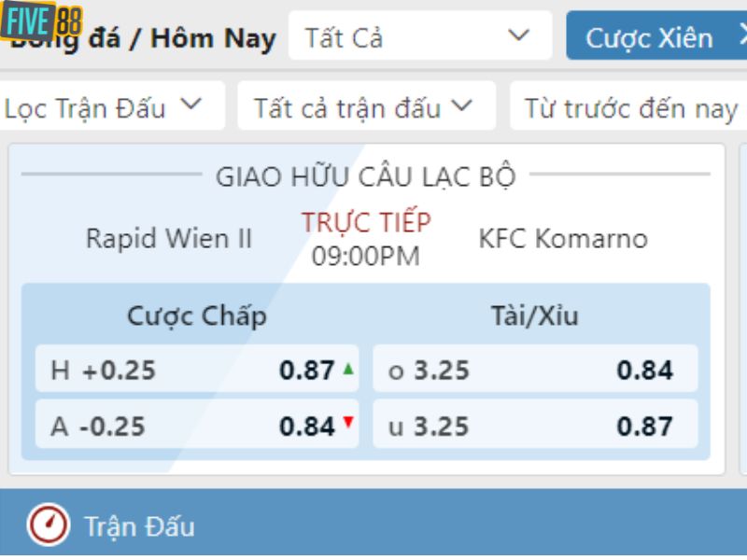The width and height of the screenshot is (747, 560).
Task: Open the Tất Cả dropdown
Action: (x=420, y=37)
